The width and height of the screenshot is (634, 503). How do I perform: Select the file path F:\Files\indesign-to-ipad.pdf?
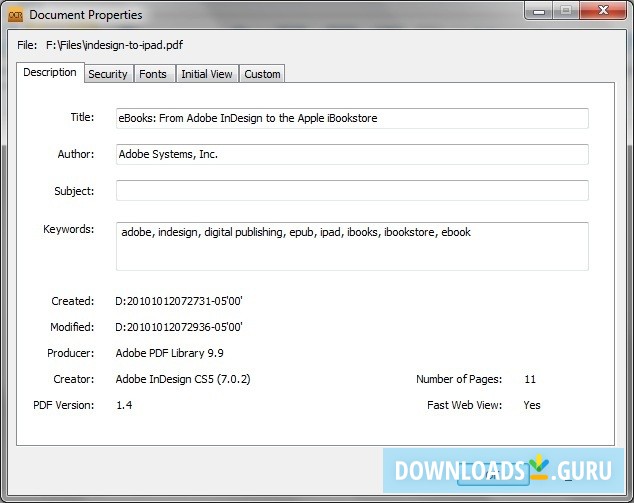coord(114,45)
